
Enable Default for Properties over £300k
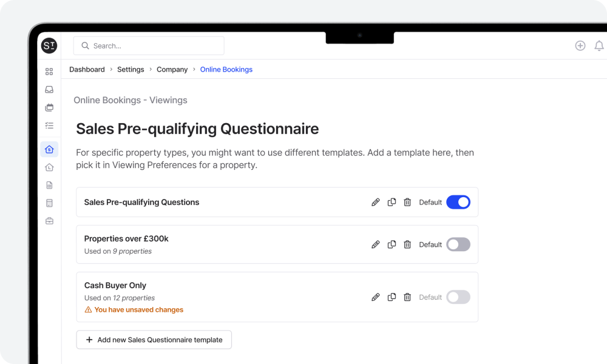[x=458, y=244]
